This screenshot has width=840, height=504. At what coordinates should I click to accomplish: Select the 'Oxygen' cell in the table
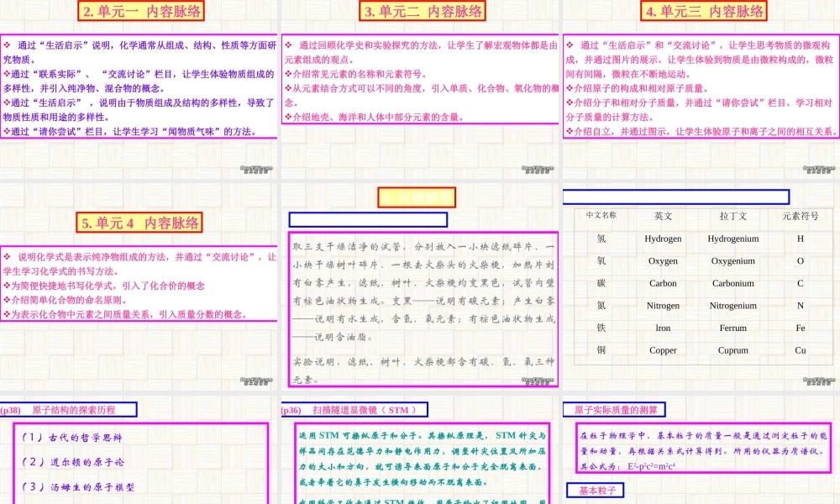663,261
